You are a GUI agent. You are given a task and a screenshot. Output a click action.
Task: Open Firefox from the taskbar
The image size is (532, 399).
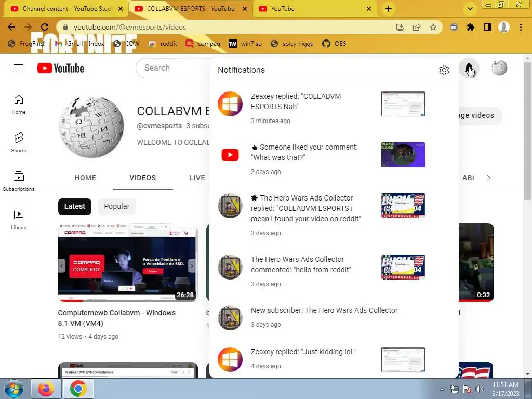pyautogui.click(x=46, y=389)
